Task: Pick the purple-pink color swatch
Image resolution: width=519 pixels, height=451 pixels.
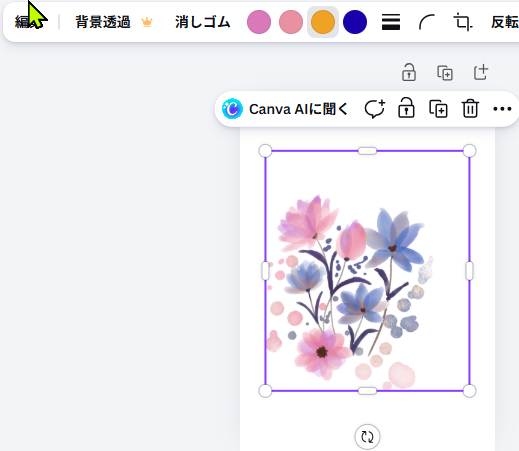Action: (x=259, y=22)
